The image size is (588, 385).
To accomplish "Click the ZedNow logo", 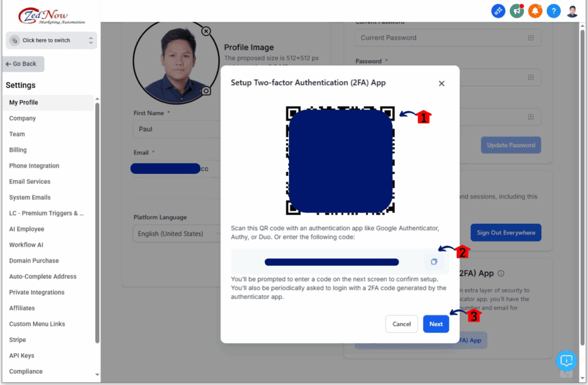I will coord(51,15).
